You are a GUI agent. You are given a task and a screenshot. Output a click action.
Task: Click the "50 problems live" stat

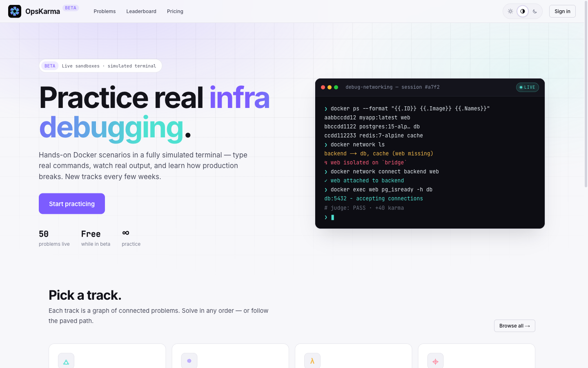(x=54, y=238)
